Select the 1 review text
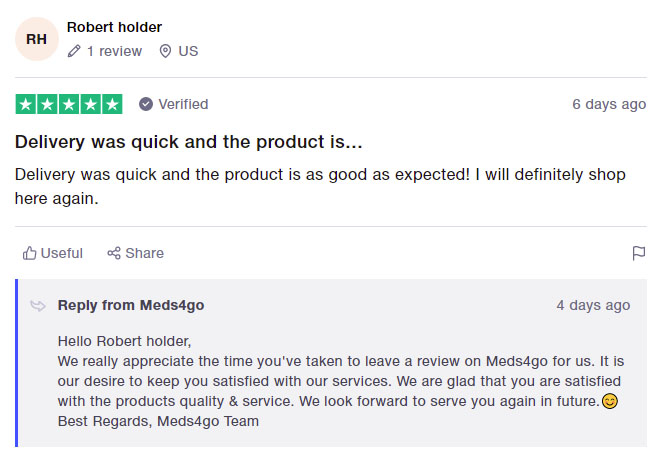Image resolution: width=661 pixels, height=457 pixels. coord(114,51)
